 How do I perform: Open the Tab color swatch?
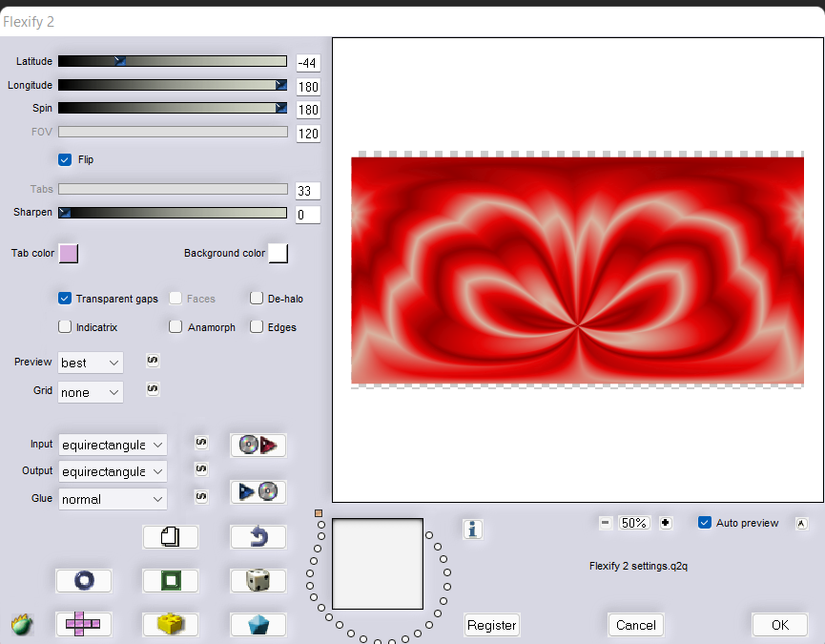click(69, 253)
